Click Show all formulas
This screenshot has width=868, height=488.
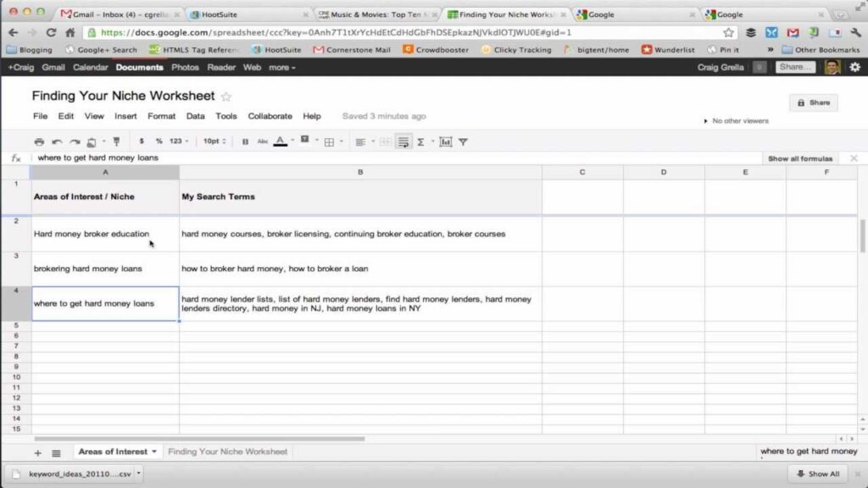coord(800,158)
